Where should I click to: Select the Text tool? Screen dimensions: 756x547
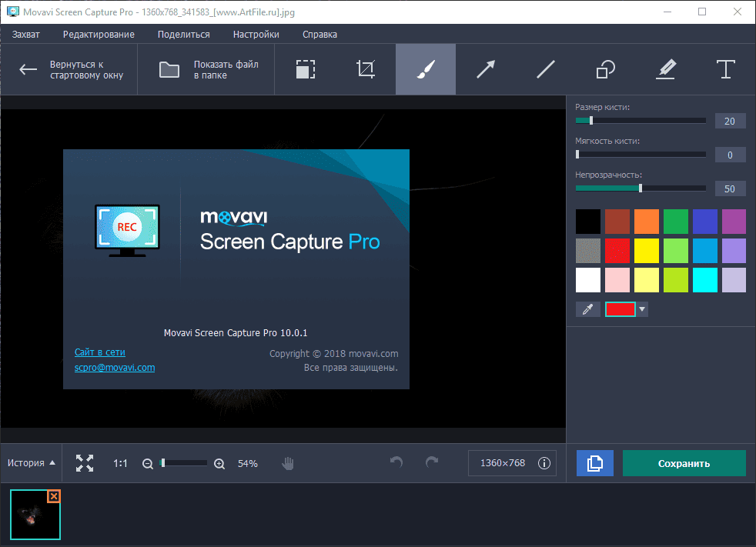click(725, 70)
